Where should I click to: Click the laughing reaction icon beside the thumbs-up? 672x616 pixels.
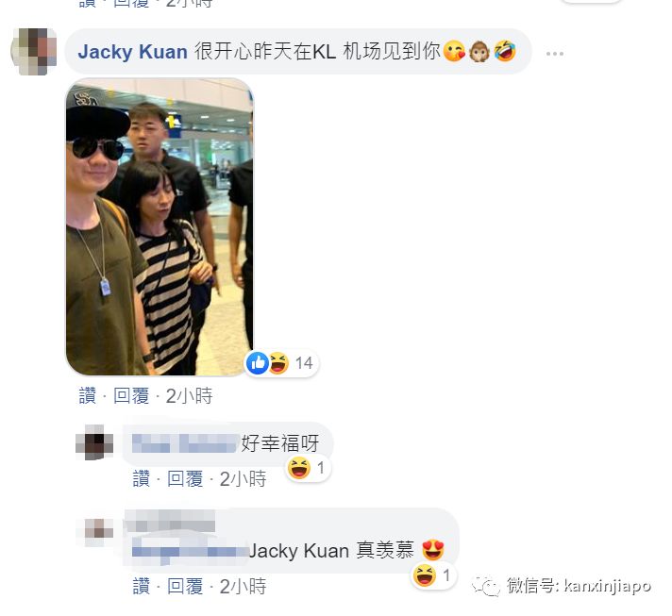pos(278,363)
